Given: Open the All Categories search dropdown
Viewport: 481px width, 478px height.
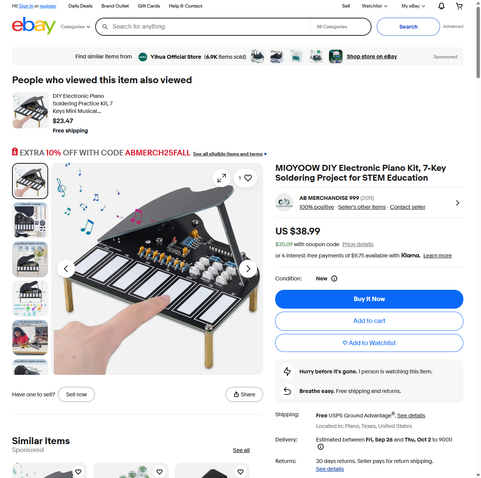Looking at the screenshot, I should pyautogui.click(x=340, y=27).
